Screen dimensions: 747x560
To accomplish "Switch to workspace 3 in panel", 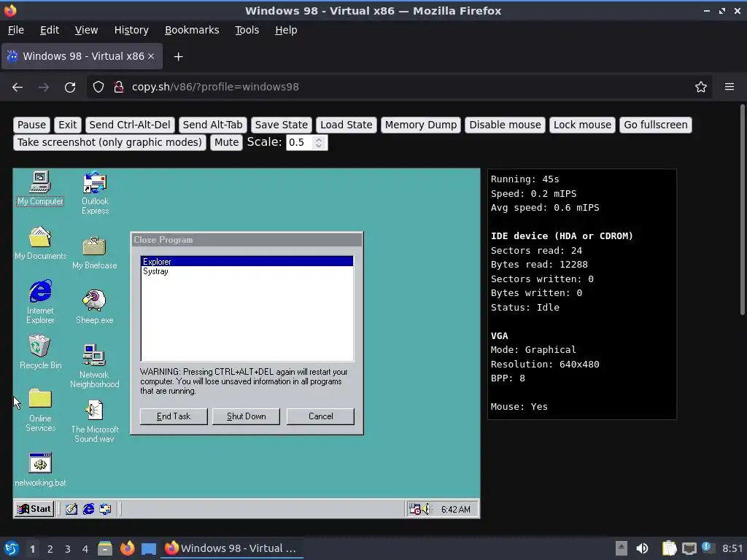I will (x=68, y=549).
